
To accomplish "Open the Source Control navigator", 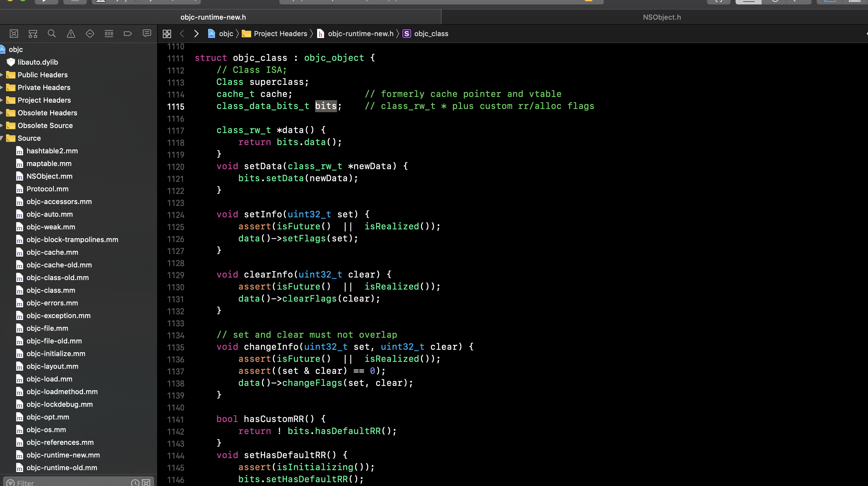I will [x=14, y=33].
